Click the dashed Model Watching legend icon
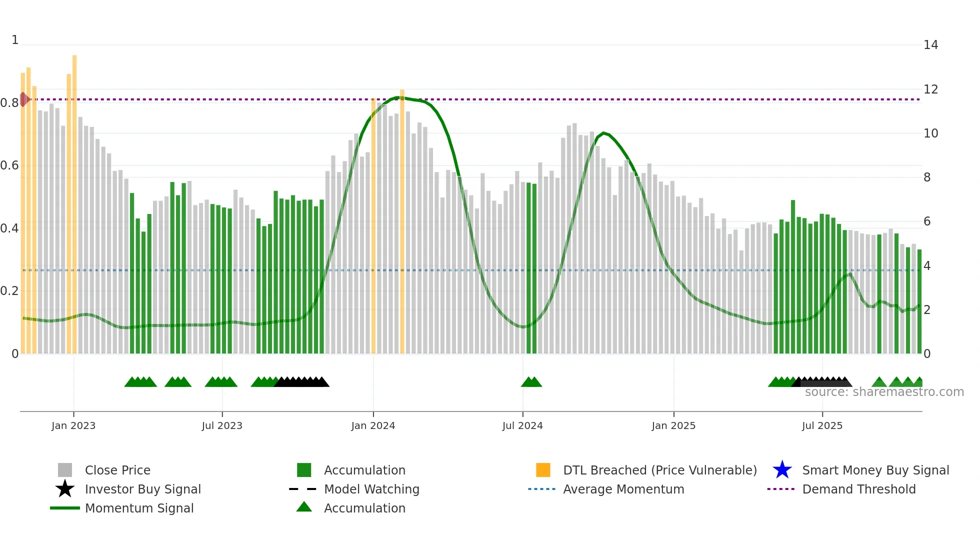980x551 pixels. pyautogui.click(x=303, y=489)
